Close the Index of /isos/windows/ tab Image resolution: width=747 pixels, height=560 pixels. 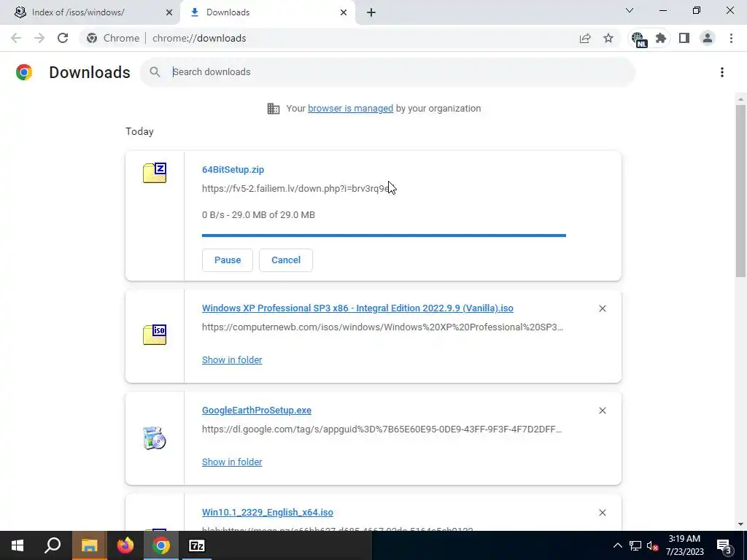tap(169, 12)
